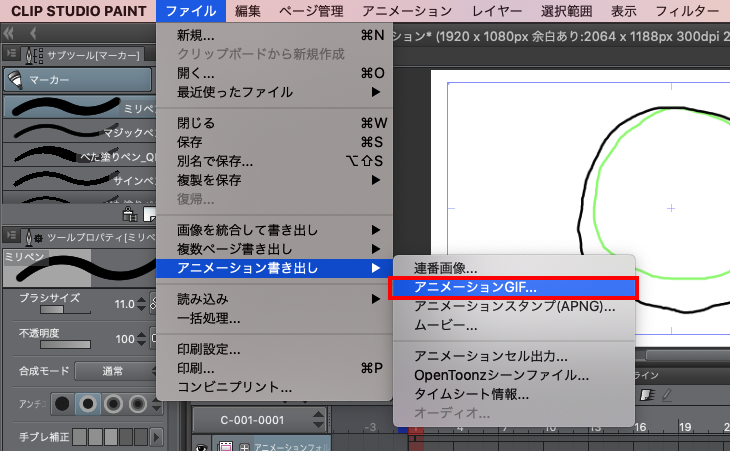Screen dimensions: 730x451
Task: Open sub tool panel menu icon
Action: click(x=11, y=54)
